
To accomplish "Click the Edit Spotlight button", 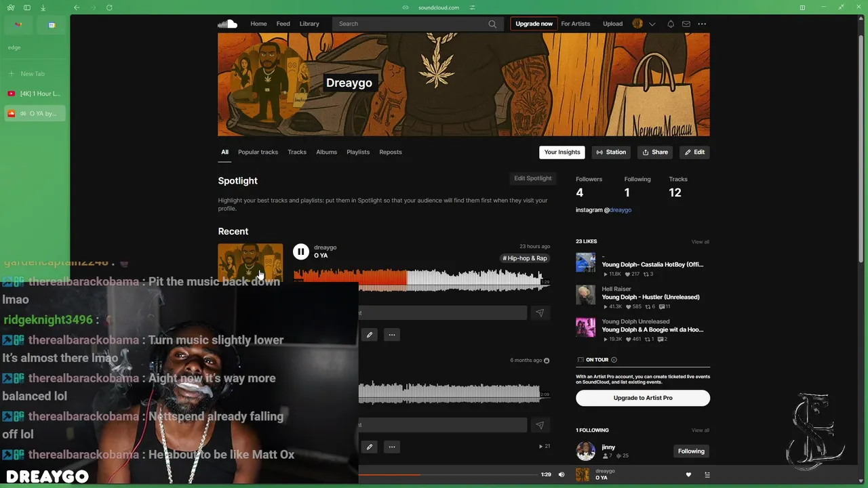I will (533, 178).
